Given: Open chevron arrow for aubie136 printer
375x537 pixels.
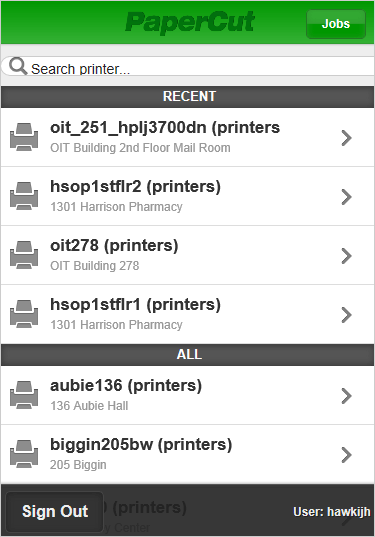Looking at the screenshot, I should tap(347, 396).
